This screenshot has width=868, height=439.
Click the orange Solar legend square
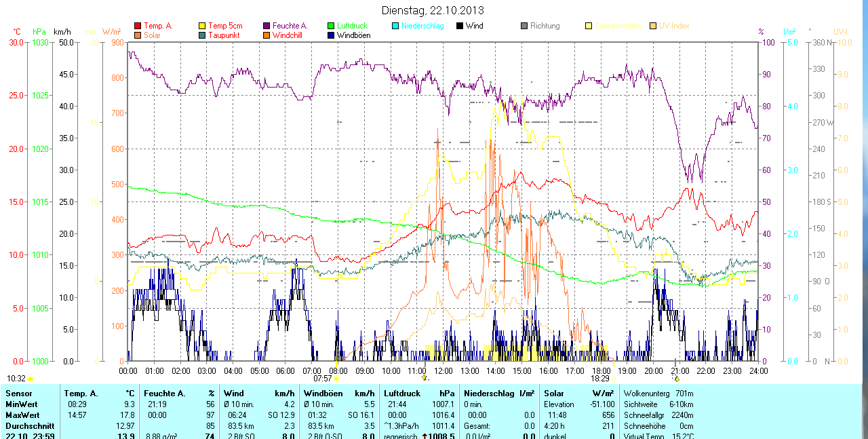[138, 35]
